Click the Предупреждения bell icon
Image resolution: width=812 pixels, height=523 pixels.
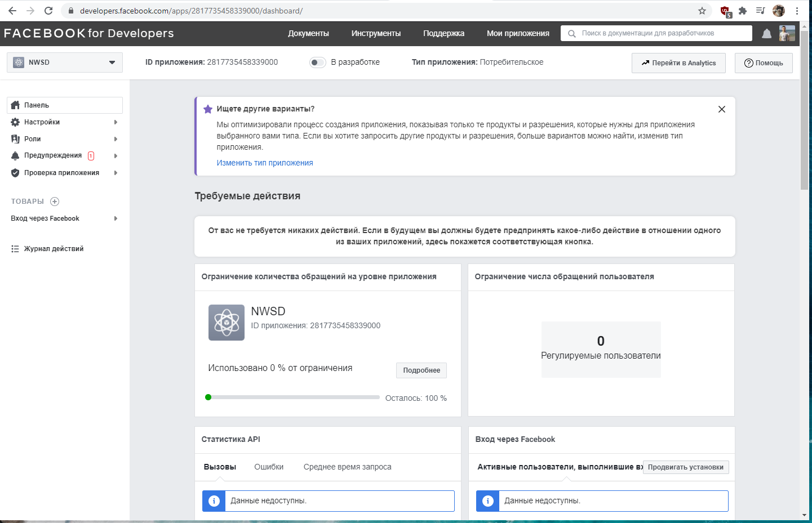15,156
